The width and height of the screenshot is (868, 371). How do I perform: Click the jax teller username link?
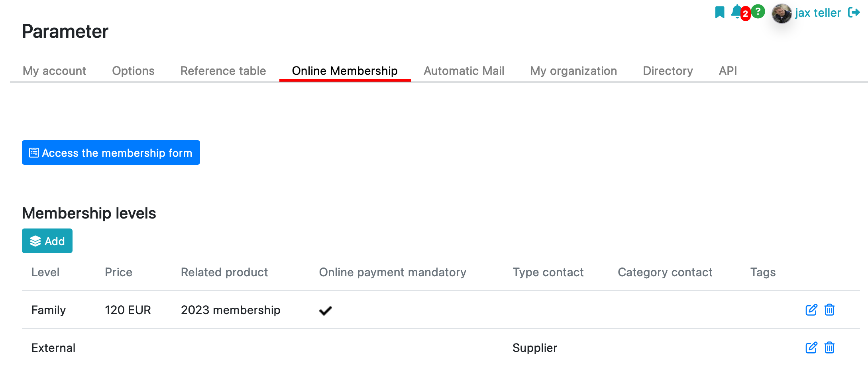coord(818,13)
